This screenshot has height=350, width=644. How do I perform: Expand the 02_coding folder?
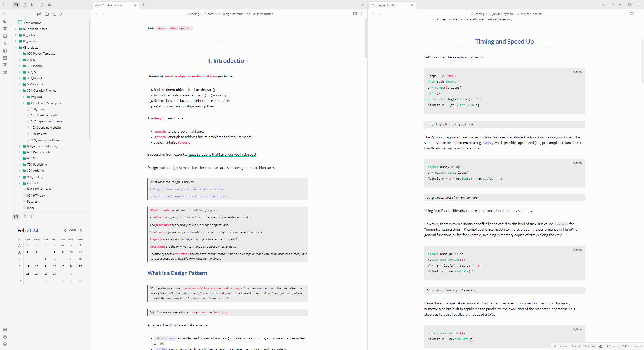pyautogui.click(x=16, y=41)
